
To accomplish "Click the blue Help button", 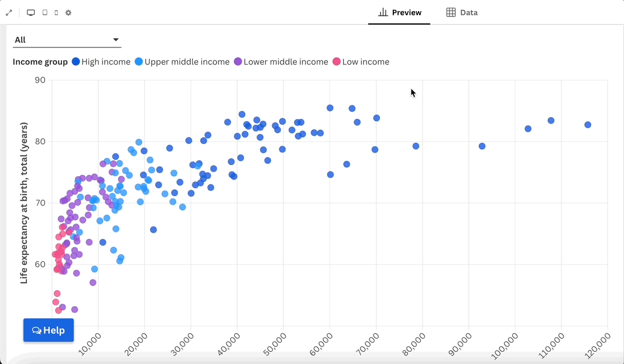I will (x=49, y=330).
